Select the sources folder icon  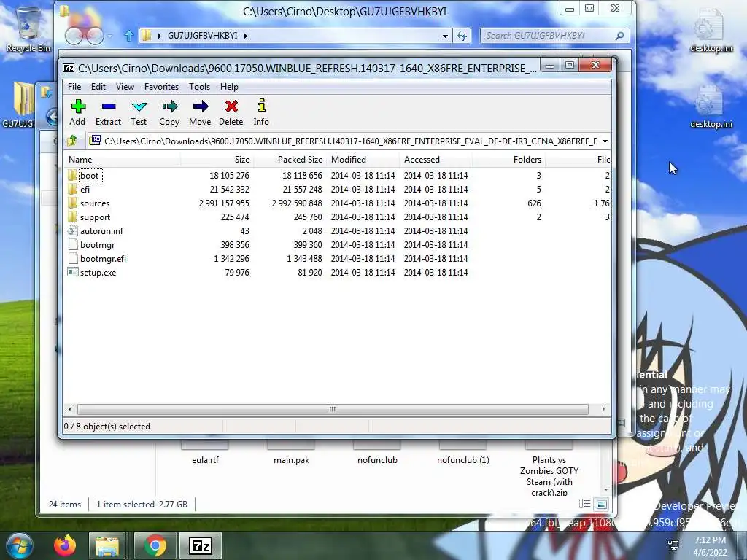coord(72,203)
